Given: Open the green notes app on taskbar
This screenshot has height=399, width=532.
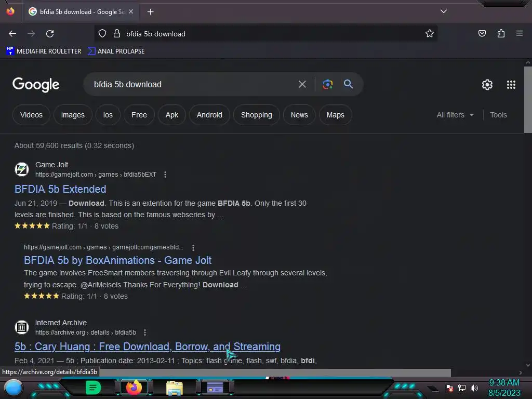Looking at the screenshot, I should click(94, 388).
